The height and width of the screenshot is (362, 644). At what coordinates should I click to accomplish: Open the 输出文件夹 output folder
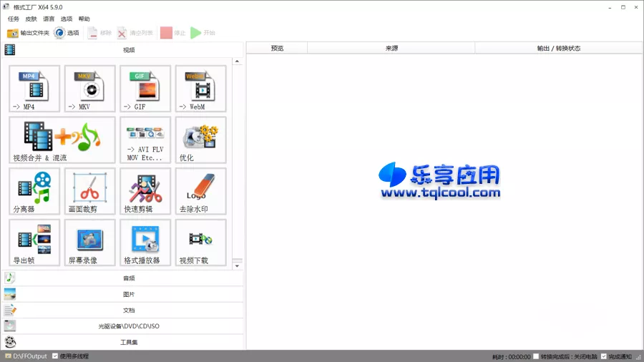click(x=28, y=33)
